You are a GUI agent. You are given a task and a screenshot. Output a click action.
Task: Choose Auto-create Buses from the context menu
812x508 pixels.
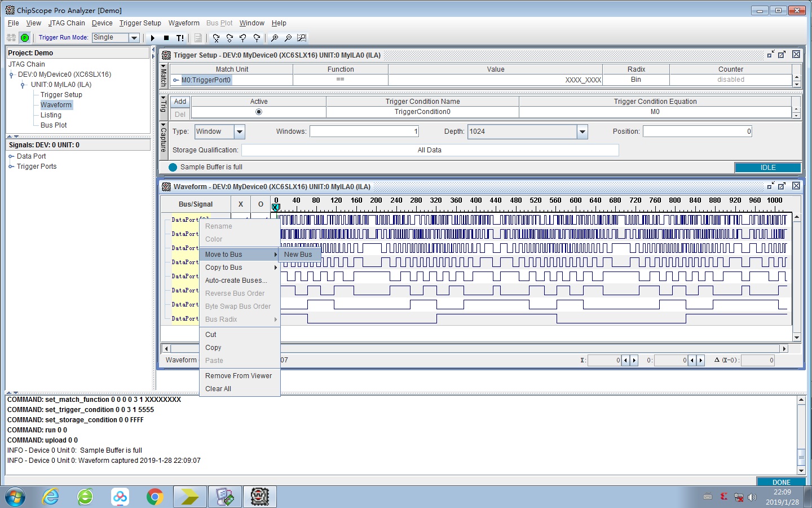tap(235, 280)
